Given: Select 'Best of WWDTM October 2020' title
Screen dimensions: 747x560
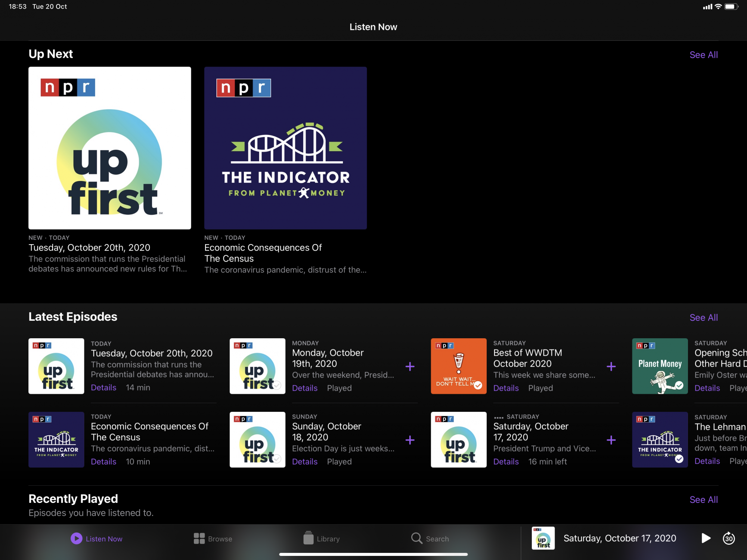Looking at the screenshot, I should click(x=527, y=358).
